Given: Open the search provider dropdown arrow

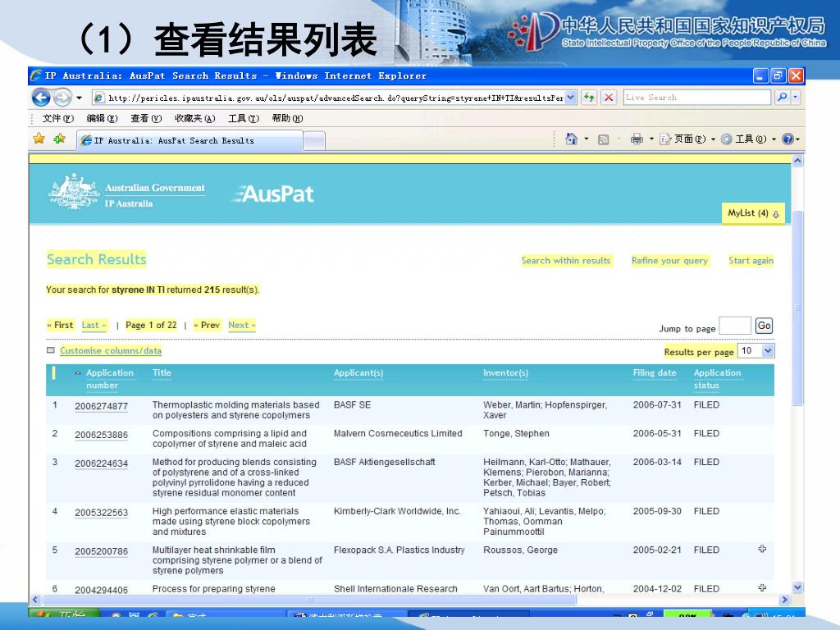Looking at the screenshot, I should pos(796,98).
